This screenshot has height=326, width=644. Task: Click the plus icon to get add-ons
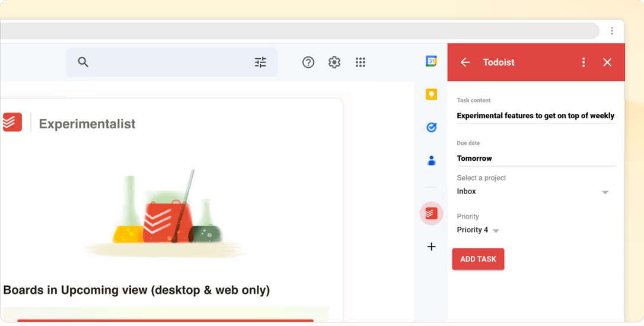click(431, 246)
